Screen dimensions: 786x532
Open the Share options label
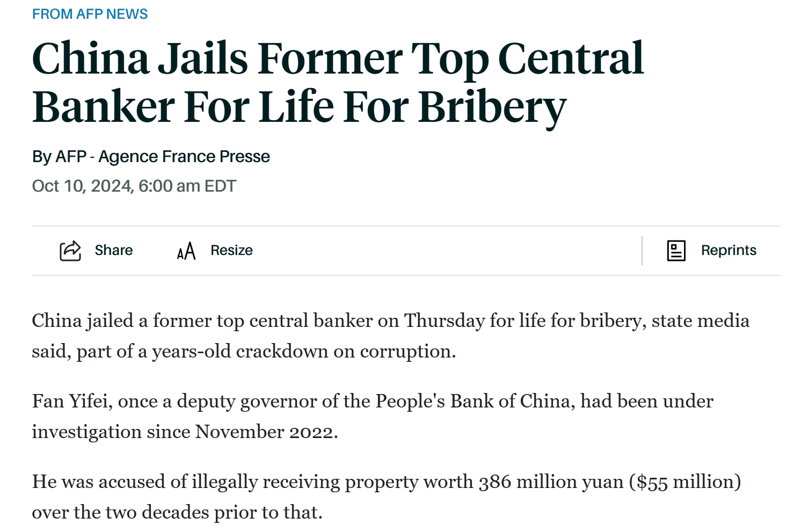114,250
